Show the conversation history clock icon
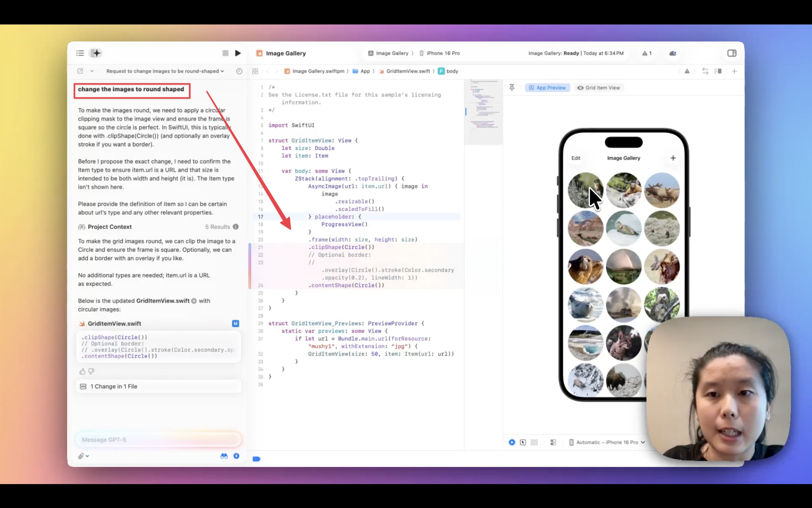This screenshot has height=508, width=812. click(239, 71)
